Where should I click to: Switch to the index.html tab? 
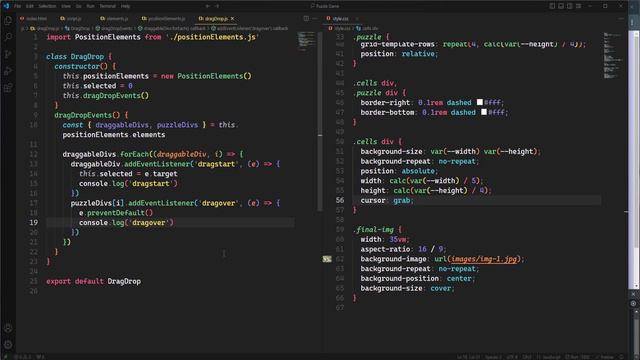pyautogui.click(x=34, y=18)
